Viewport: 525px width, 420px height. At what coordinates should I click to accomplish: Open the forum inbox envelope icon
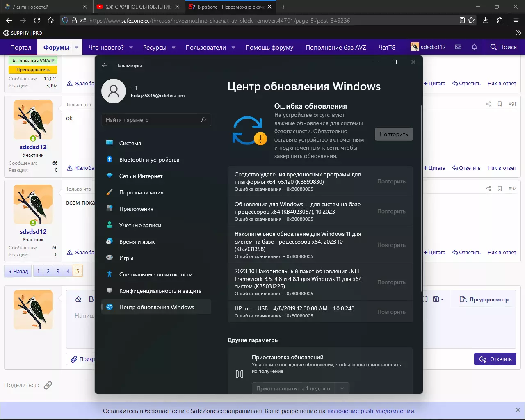(458, 47)
